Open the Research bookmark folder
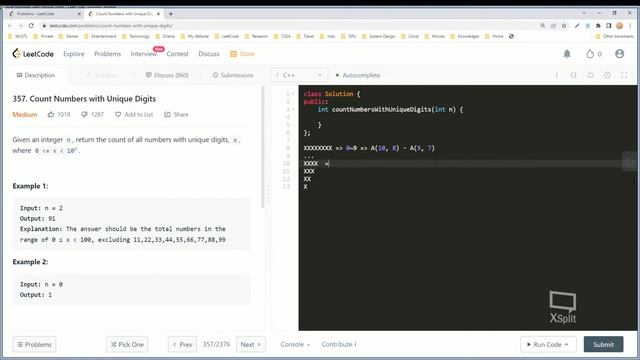 256,36
